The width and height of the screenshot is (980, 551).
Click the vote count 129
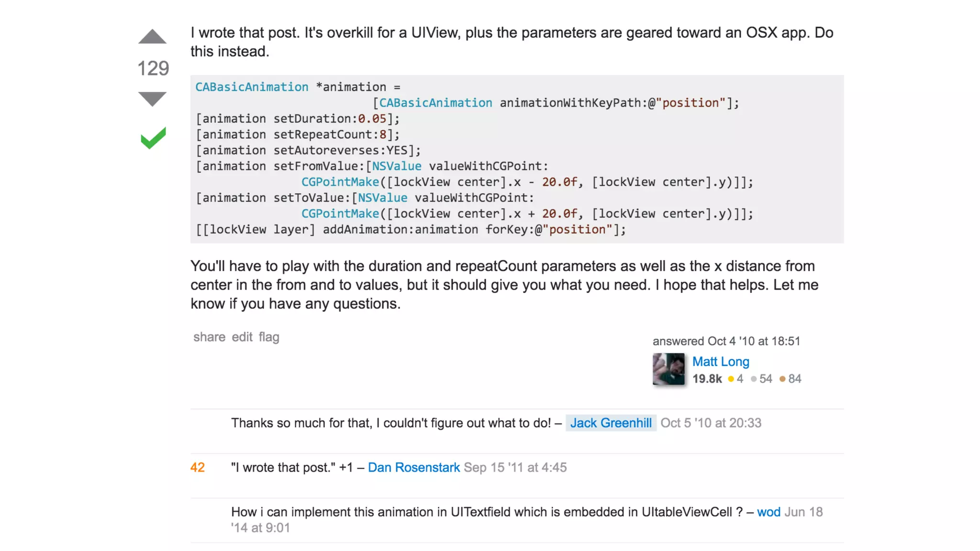[x=153, y=68]
